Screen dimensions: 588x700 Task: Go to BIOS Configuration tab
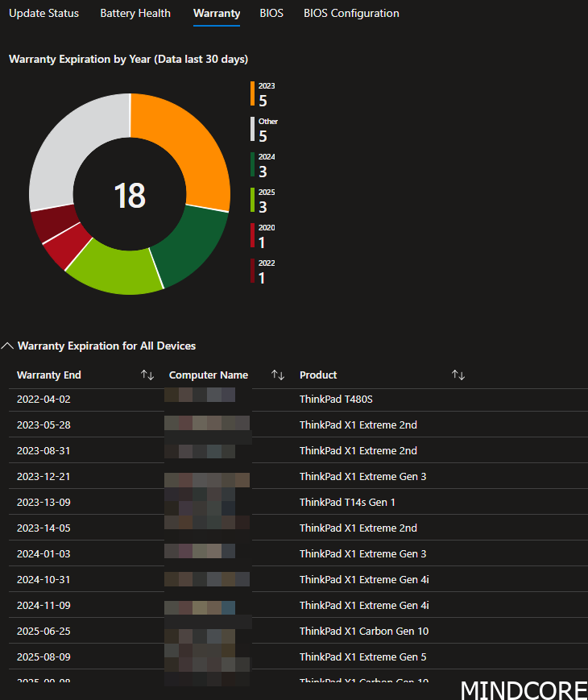(351, 14)
